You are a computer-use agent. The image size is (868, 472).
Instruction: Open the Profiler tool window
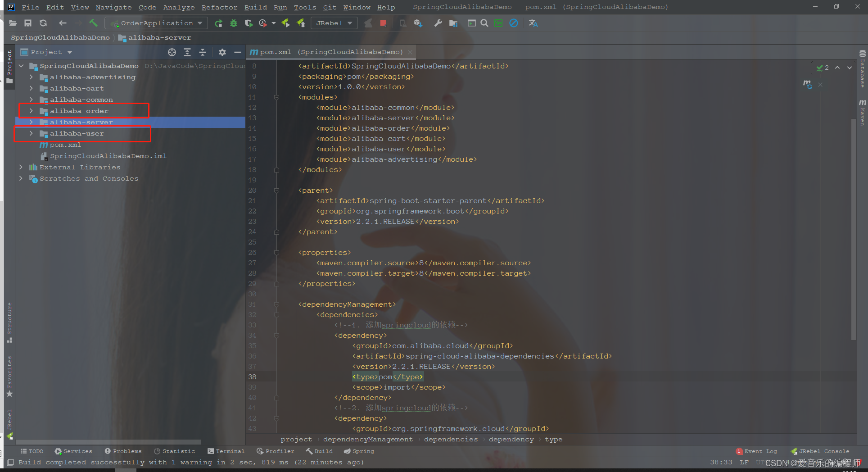click(x=275, y=451)
